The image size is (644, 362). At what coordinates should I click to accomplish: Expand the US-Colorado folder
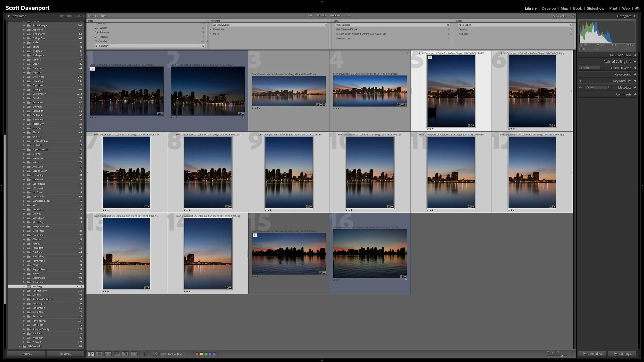[20, 346]
